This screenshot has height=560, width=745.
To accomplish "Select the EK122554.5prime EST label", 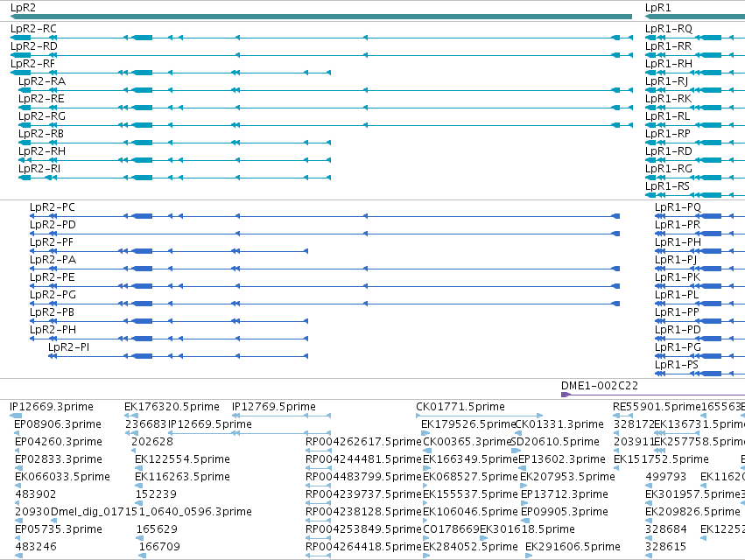I will point(182,459).
